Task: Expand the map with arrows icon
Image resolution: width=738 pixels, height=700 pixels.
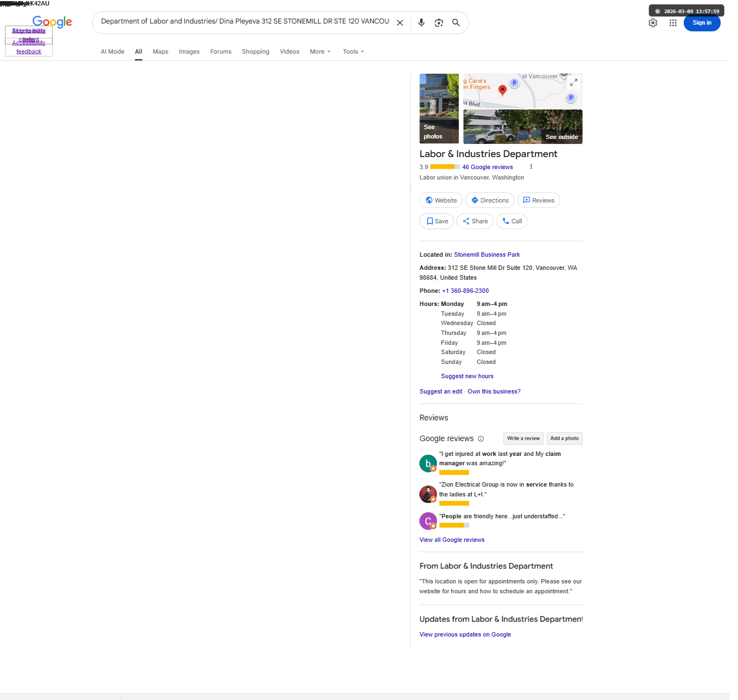Action: click(573, 82)
